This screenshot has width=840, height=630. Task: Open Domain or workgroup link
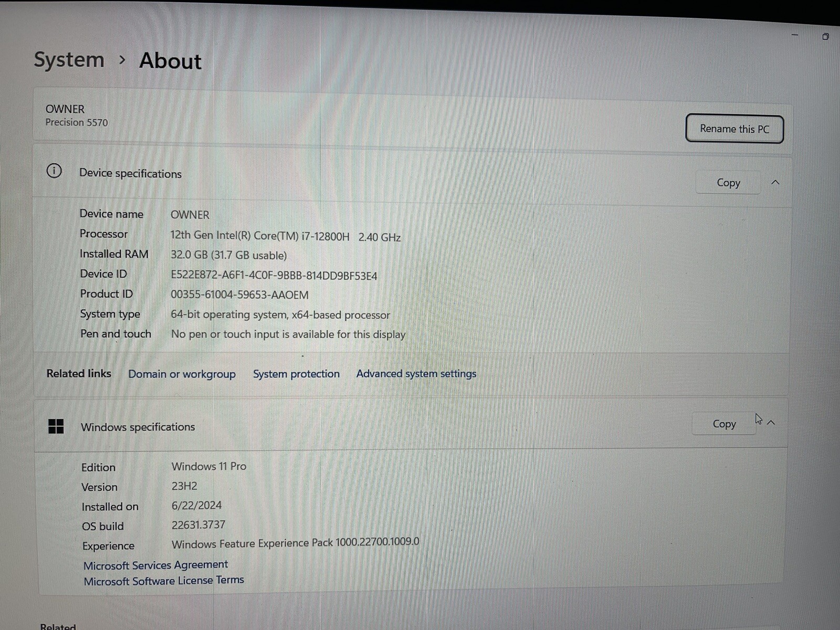point(182,374)
